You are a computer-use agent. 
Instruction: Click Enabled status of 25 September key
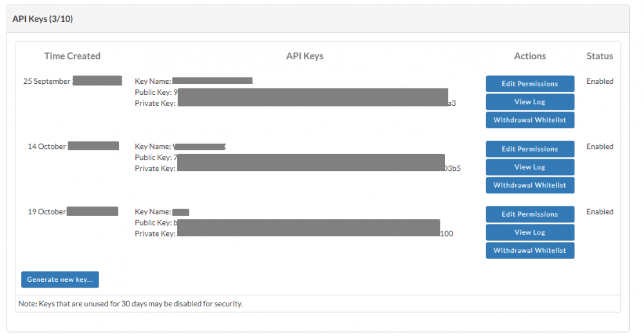[x=600, y=81]
